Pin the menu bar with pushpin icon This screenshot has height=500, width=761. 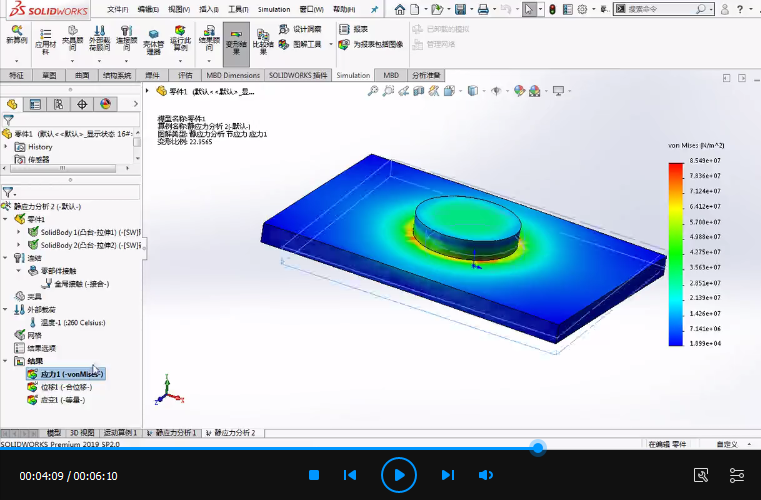coord(374,9)
